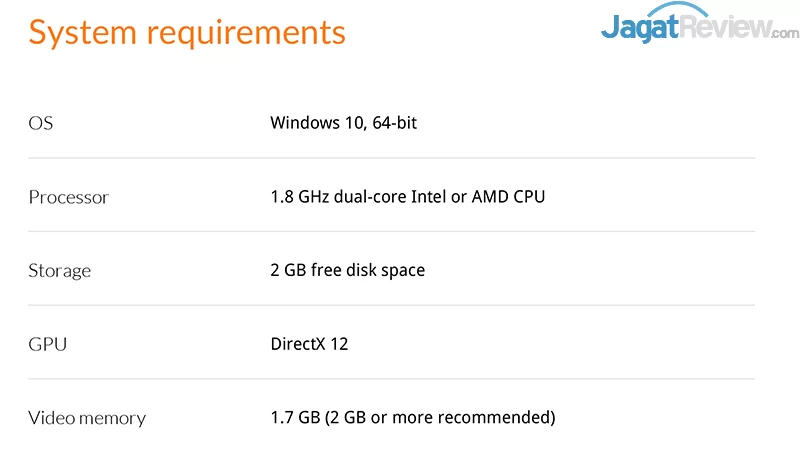Click the 1.8 GHz dual-core CPU text
The image size is (800, 467).
click(x=407, y=197)
